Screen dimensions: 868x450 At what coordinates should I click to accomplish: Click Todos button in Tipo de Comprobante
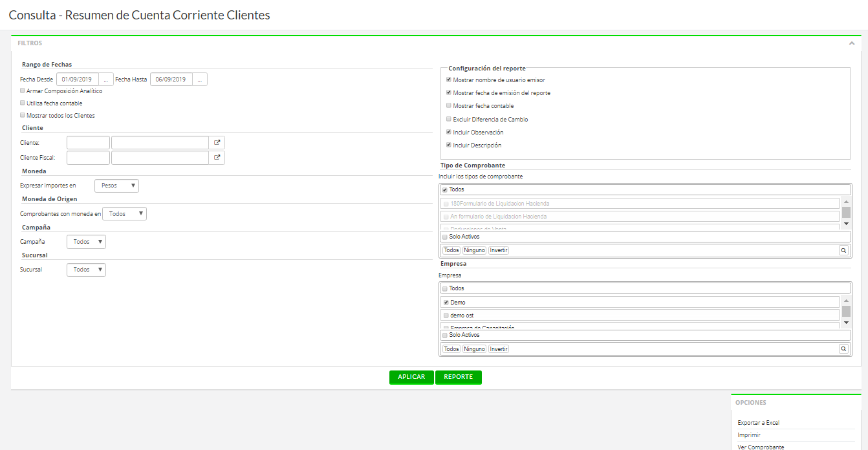coord(451,250)
